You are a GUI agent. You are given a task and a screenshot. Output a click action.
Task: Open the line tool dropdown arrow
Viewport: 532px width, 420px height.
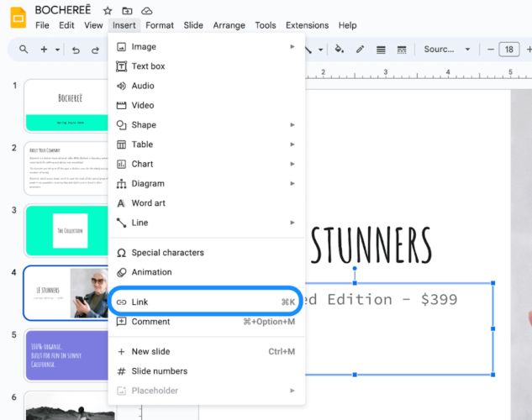[320, 50]
